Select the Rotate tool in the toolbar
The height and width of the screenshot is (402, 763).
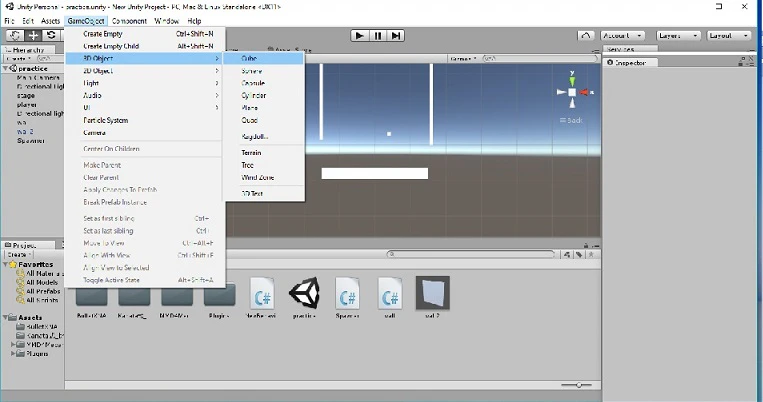click(x=51, y=36)
